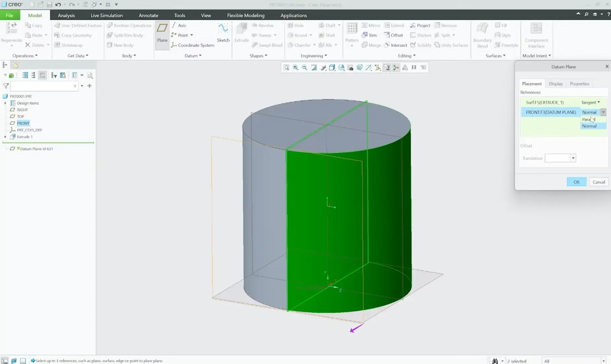Viewport: 611px width, 364px height.
Task: Click the Boundary Blend tool
Action: click(482, 35)
